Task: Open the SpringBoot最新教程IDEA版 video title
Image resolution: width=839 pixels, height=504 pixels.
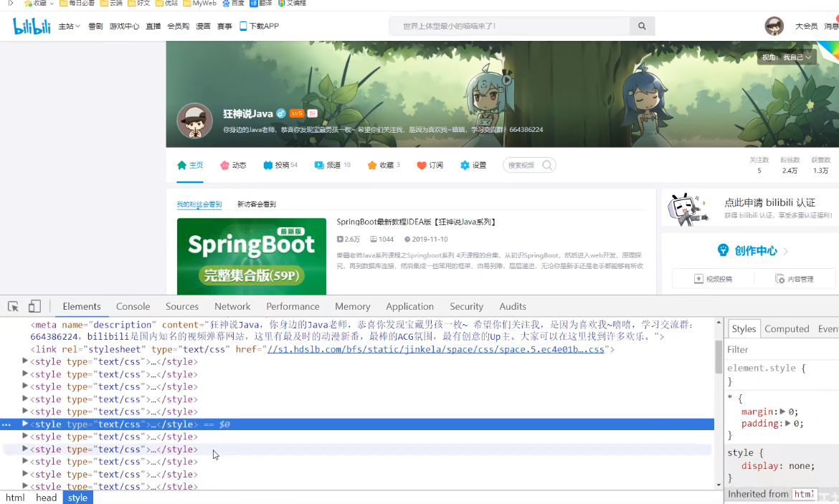Action: (415, 222)
